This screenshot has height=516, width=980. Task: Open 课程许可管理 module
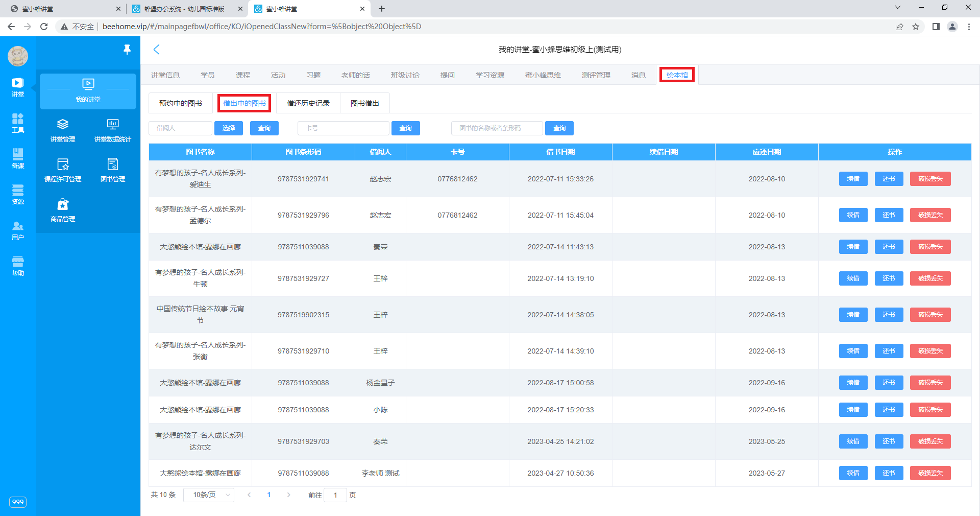(63, 170)
